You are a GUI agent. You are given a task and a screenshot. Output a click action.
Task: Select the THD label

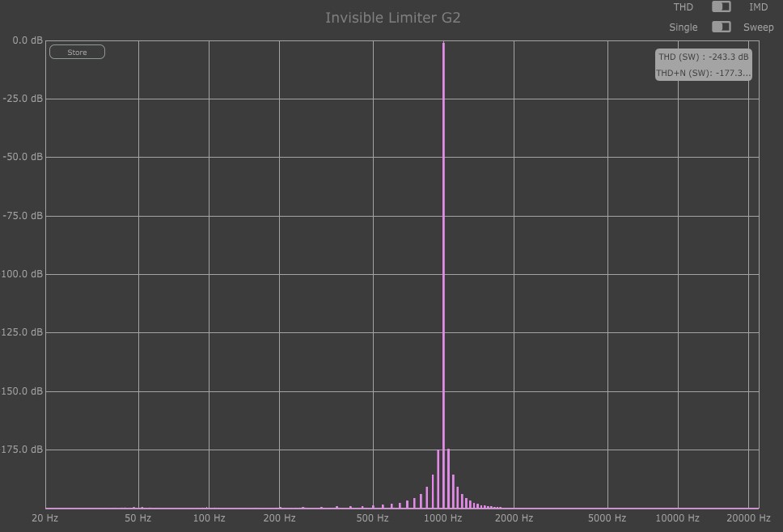(x=683, y=7)
